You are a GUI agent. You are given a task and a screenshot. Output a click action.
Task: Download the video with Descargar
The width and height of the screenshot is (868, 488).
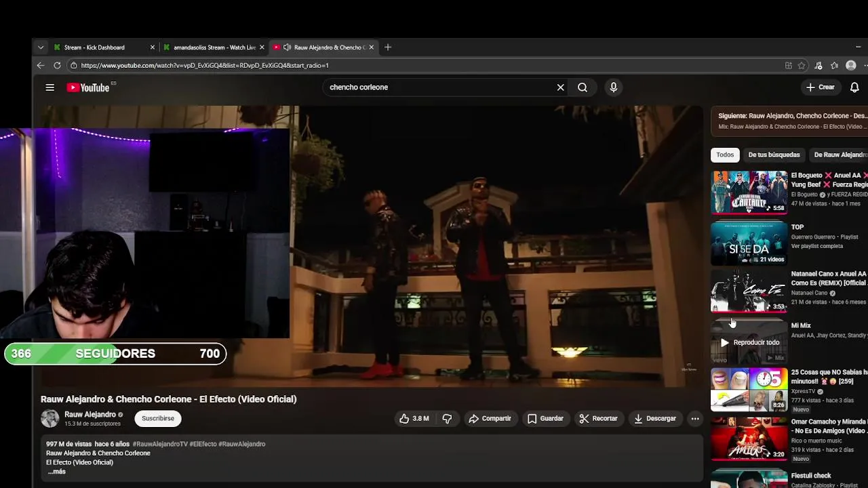coord(655,419)
